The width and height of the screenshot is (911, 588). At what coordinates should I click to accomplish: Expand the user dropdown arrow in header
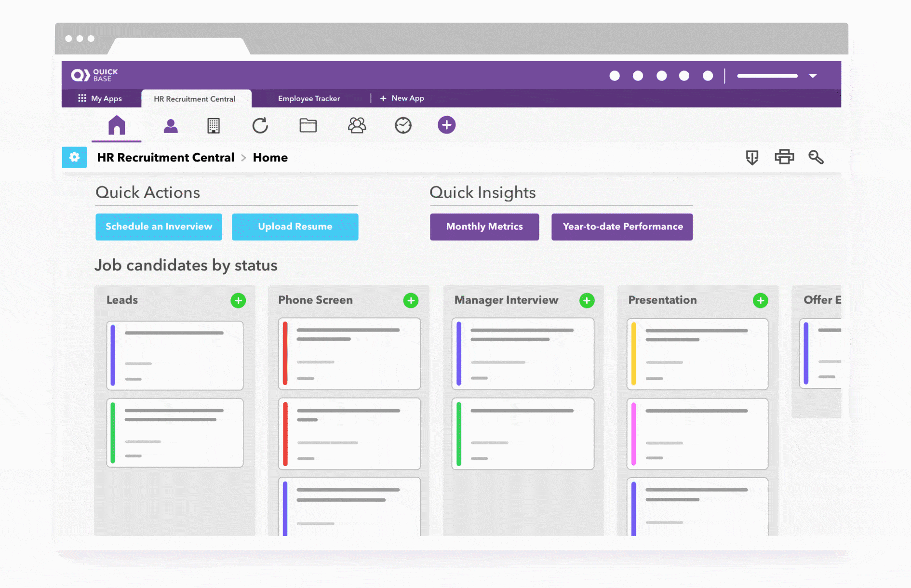pyautogui.click(x=813, y=76)
